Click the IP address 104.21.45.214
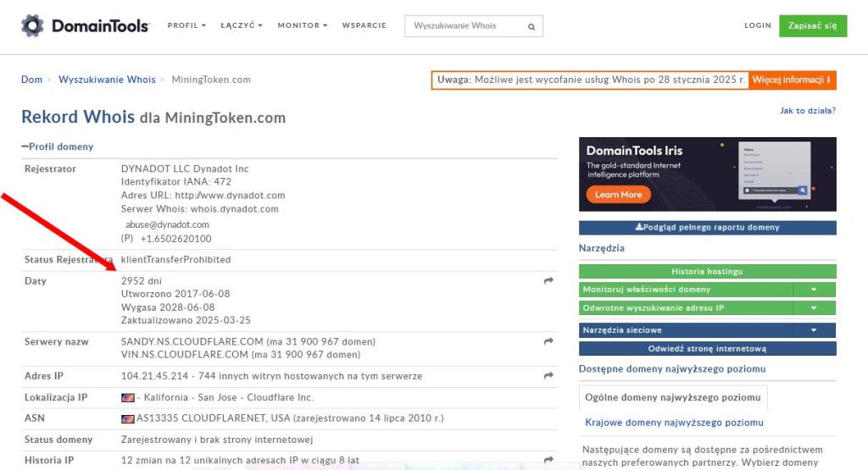The image size is (868, 470). tap(154, 376)
